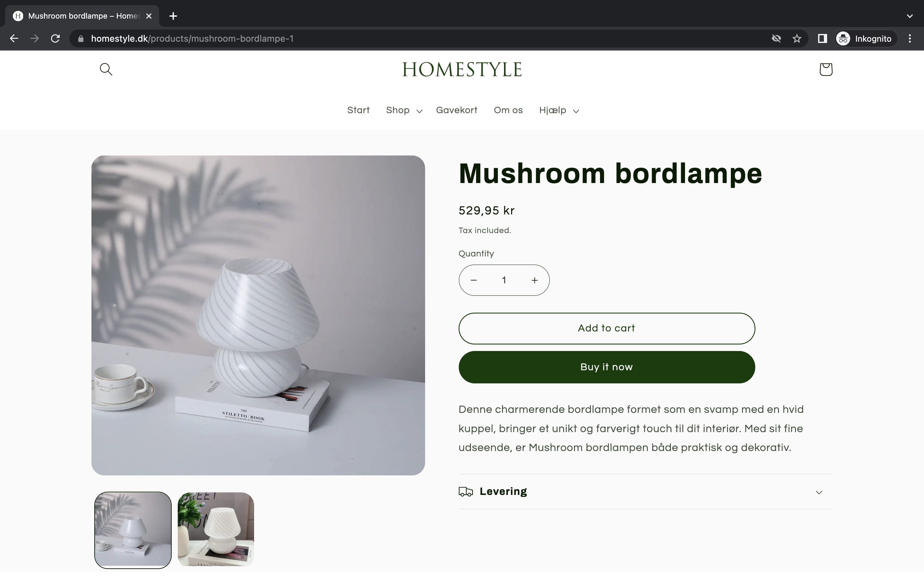Click the browser reload icon
This screenshot has width=924, height=577.
tap(56, 38)
